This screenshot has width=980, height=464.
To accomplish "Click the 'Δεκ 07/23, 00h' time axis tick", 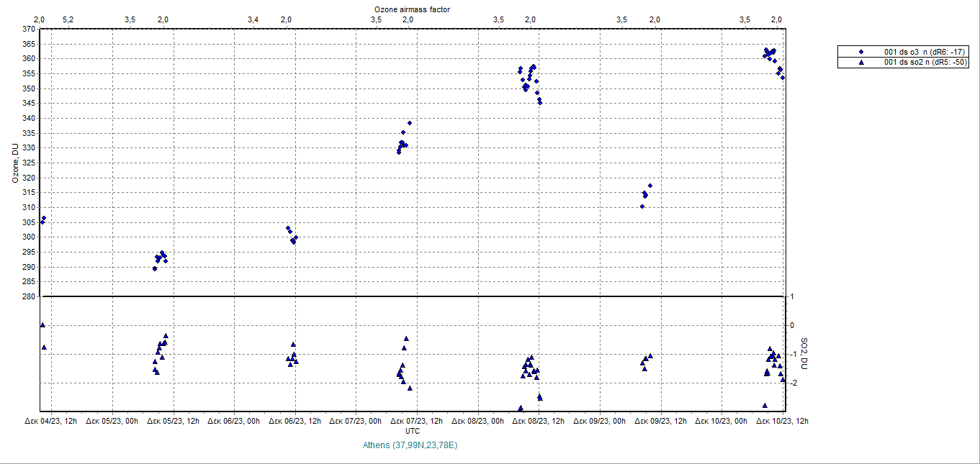I will pos(356,421).
